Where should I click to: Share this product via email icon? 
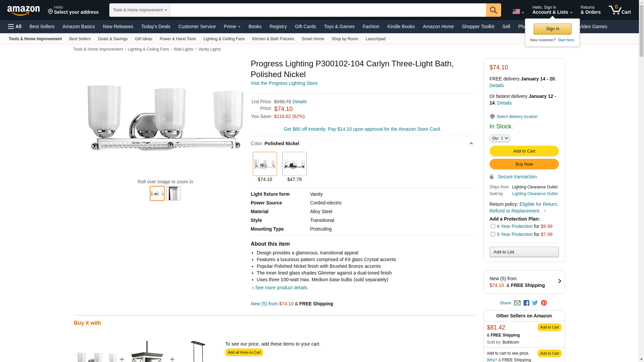[x=517, y=303]
